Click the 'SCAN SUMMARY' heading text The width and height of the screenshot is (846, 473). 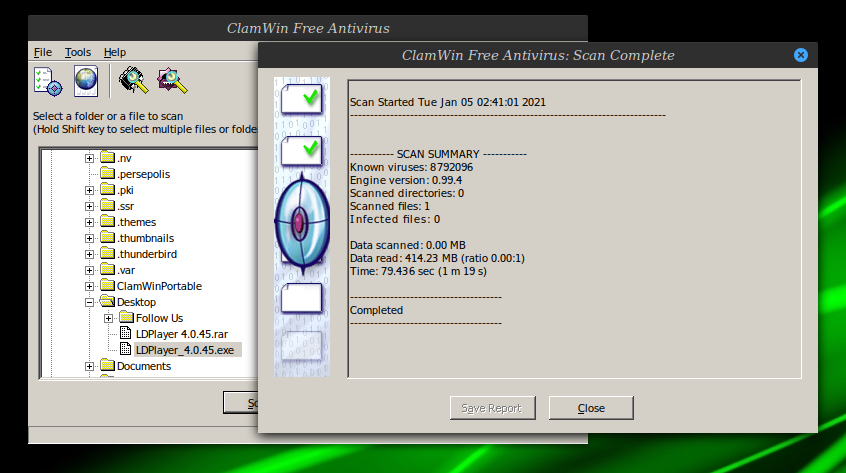438,154
